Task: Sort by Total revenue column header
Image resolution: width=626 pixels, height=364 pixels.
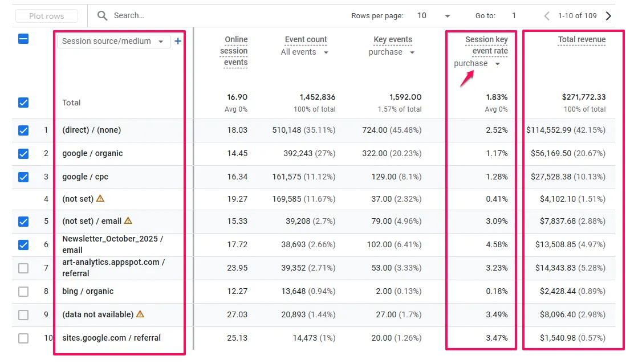Action: tap(582, 40)
